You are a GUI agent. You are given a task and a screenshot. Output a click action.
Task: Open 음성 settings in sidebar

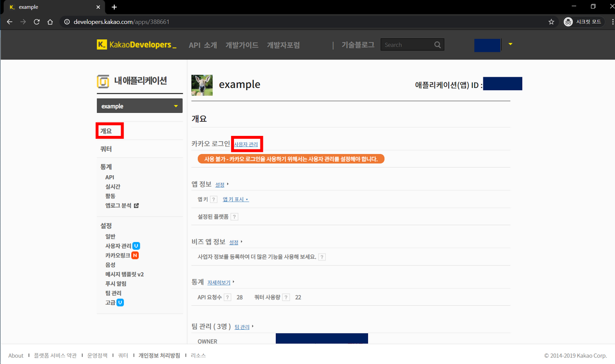(111, 265)
